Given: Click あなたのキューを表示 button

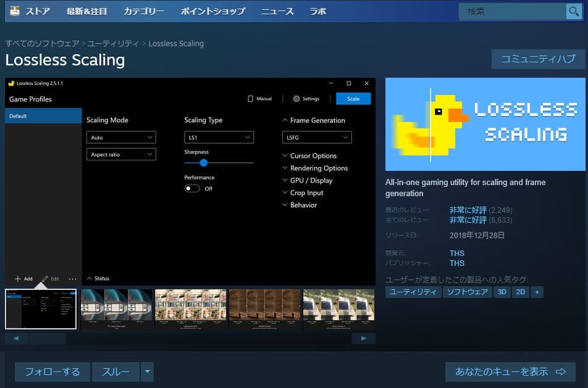Looking at the screenshot, I should point(510,371).
